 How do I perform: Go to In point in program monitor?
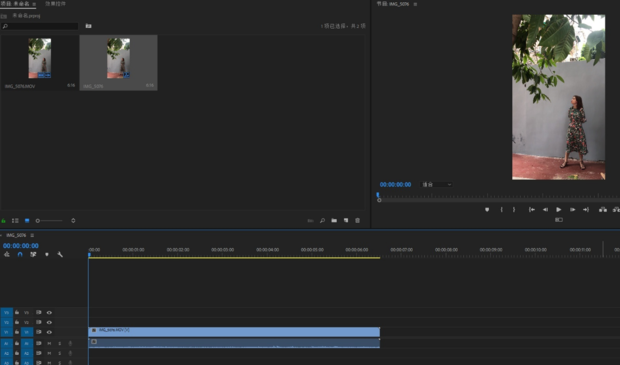coord(532,210)
